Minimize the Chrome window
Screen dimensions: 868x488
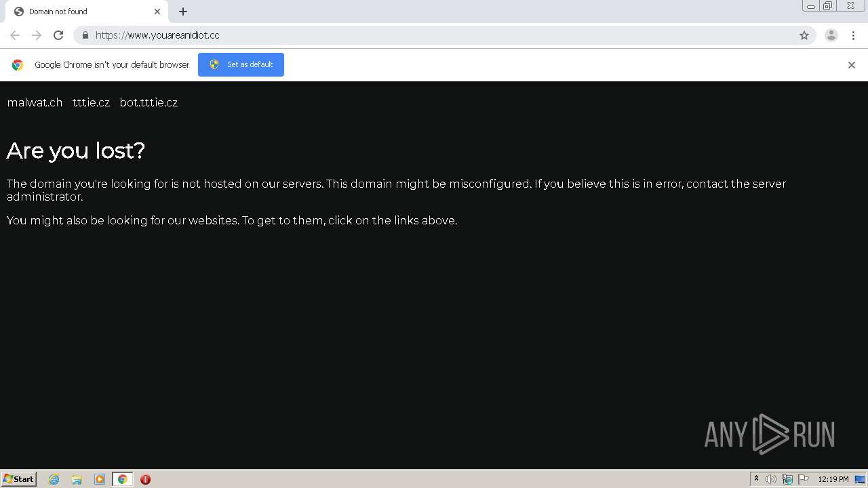810,6
